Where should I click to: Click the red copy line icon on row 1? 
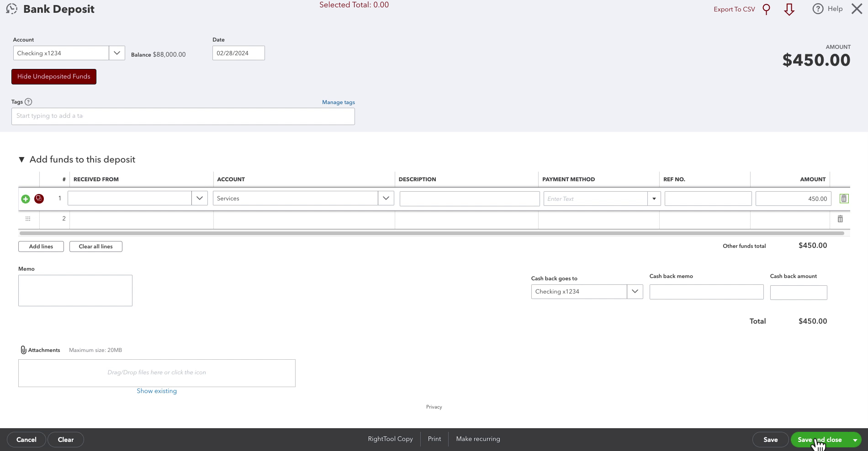(39, 199)
